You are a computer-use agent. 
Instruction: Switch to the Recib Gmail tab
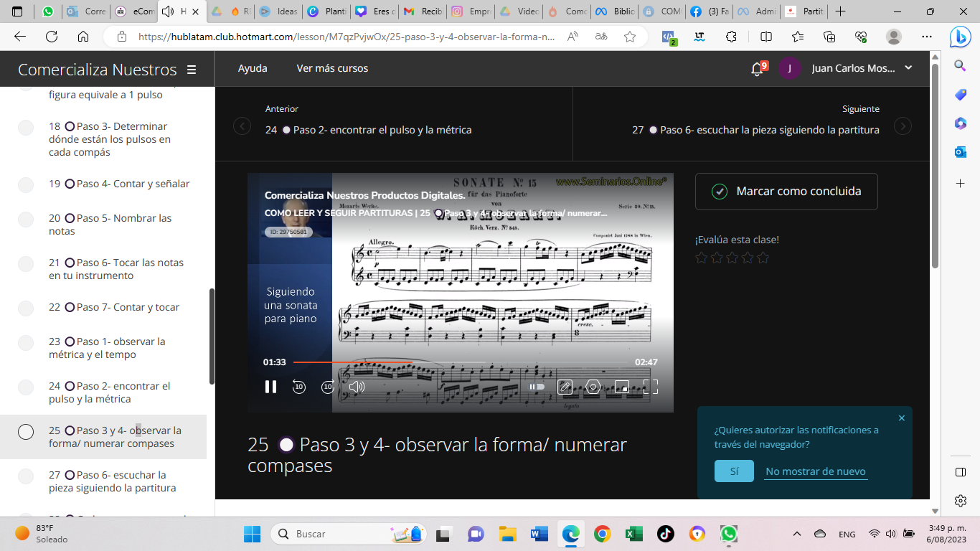pyautogui.click(x=423, y=11)
